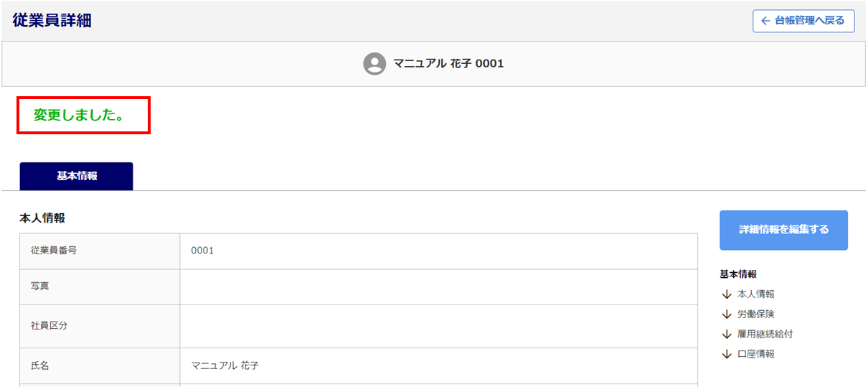Click the 氏名 value マニュアル 花子
This screenshot has height=387, width=868.
(225, 365)
